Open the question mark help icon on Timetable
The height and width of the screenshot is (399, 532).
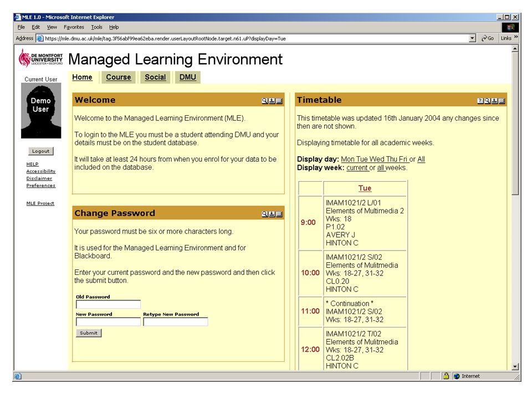(x=480, y=101)
